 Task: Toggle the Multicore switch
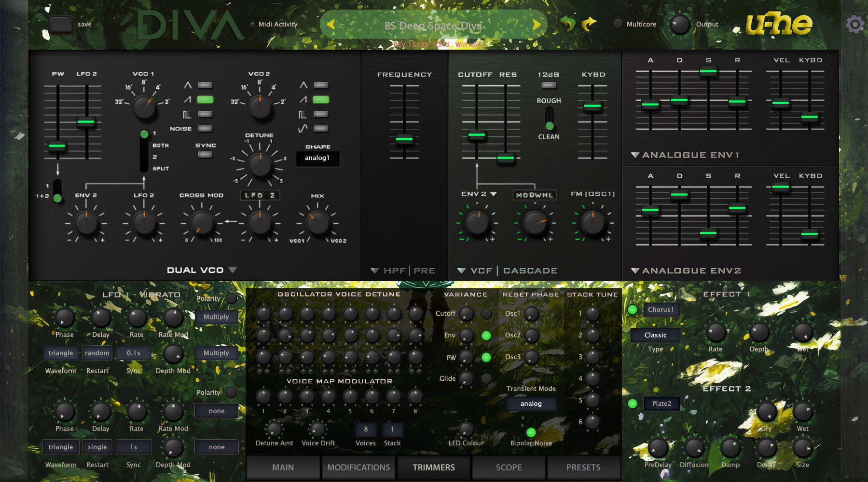(618, 24)
